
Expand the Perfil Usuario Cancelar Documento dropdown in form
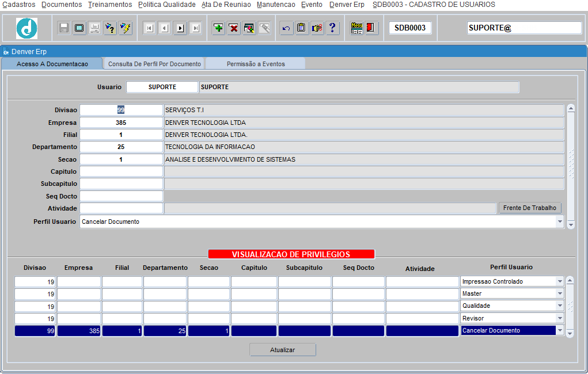click(560, 222)
